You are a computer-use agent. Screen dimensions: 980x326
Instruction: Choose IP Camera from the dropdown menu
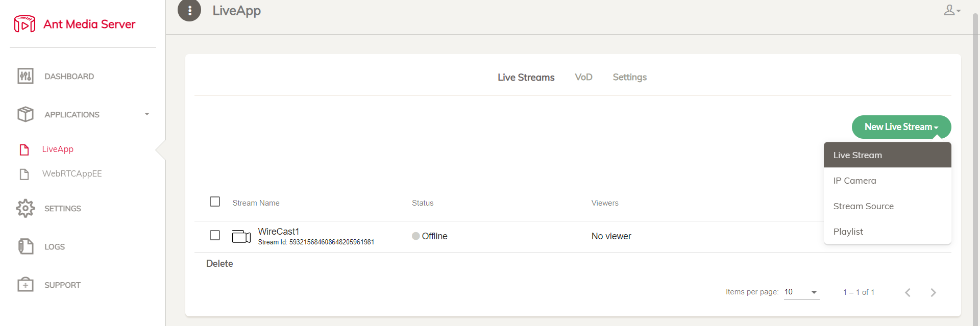tap(888, 181)
